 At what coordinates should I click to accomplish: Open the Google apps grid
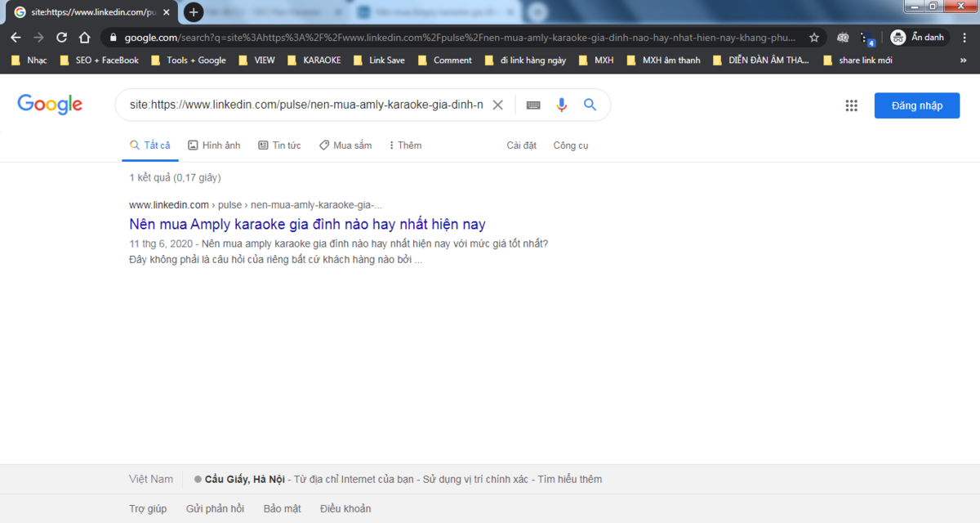click(851, 105)
